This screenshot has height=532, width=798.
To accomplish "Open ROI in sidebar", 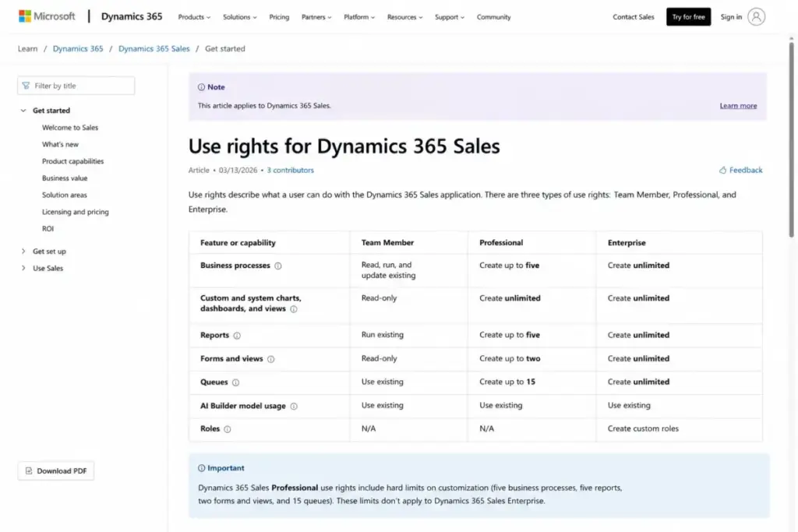I will point(48,229).
